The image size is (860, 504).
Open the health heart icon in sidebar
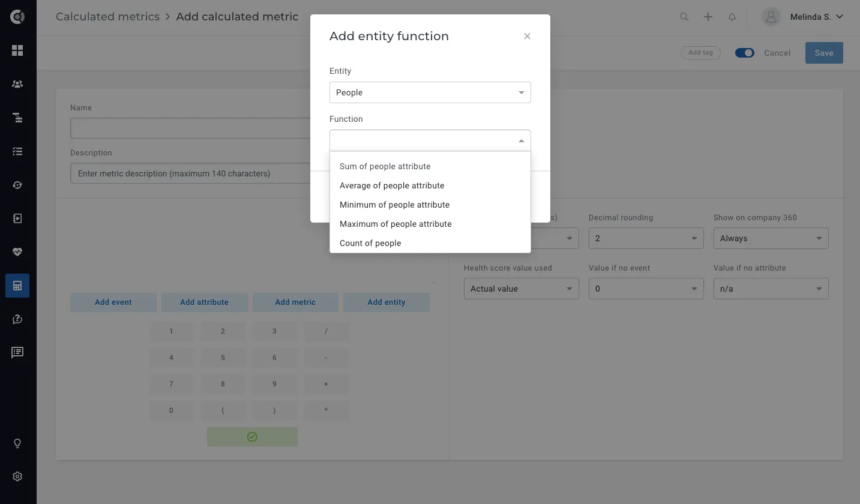pyautogui.click(x=17, y=252)
